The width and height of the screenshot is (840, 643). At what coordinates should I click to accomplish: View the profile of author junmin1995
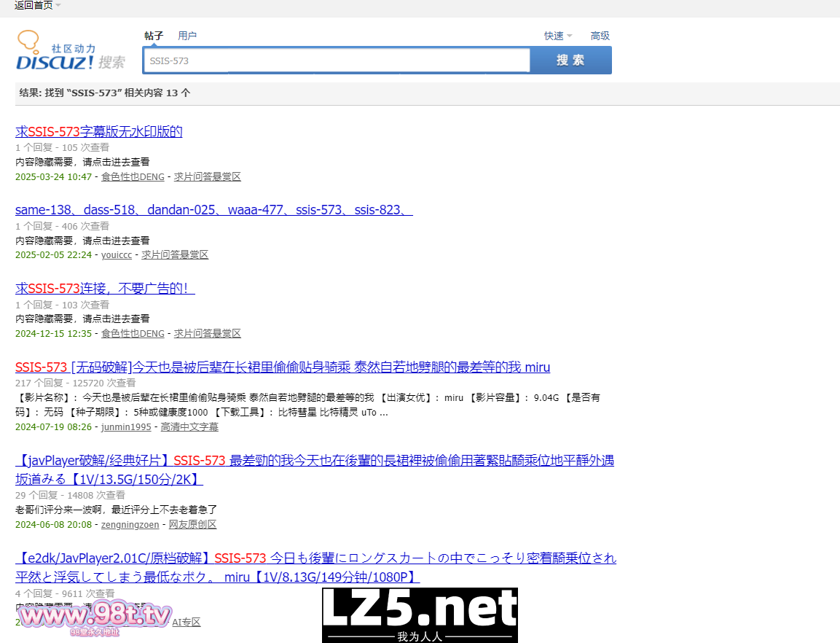click(x=126, y=427)
